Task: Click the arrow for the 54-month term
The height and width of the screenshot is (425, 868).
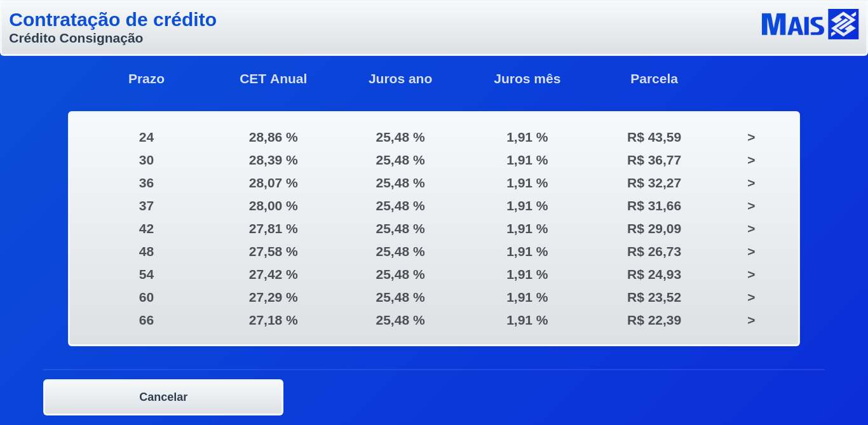Action: [x=751, y=274]
